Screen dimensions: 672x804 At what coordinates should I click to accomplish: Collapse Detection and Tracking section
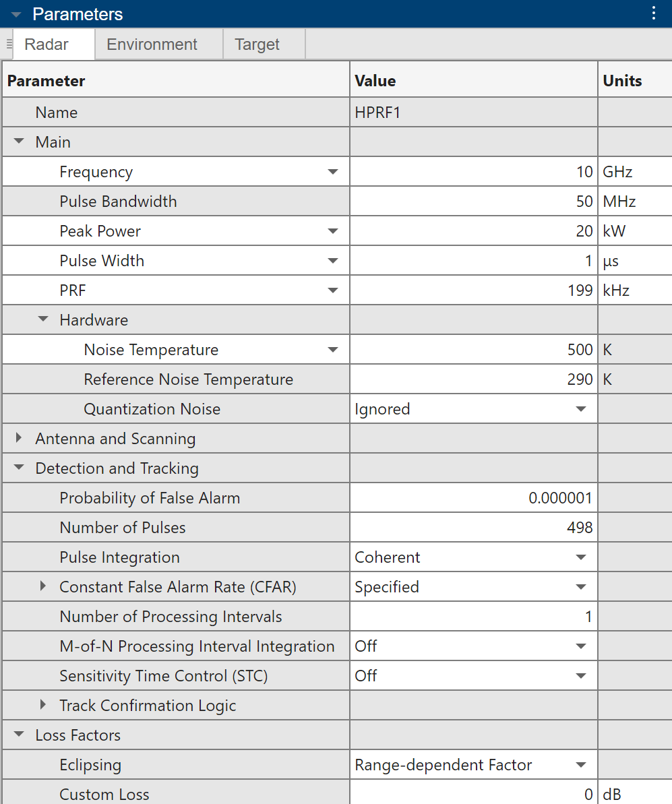point(19,468)
